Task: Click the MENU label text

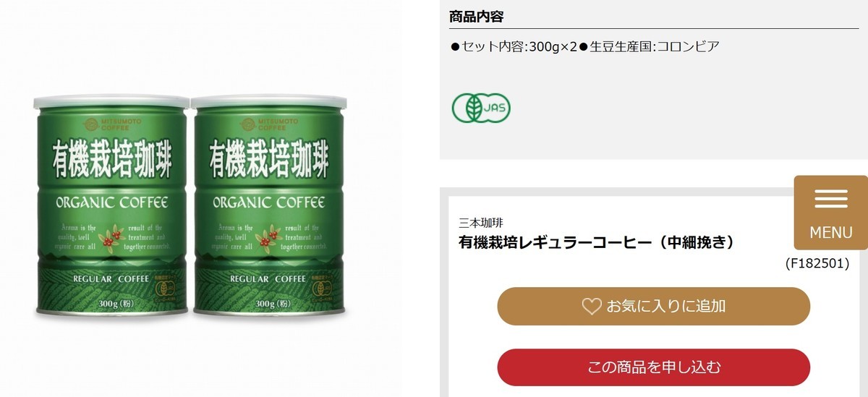Action: pyautogui.click(x=831, y=233)
